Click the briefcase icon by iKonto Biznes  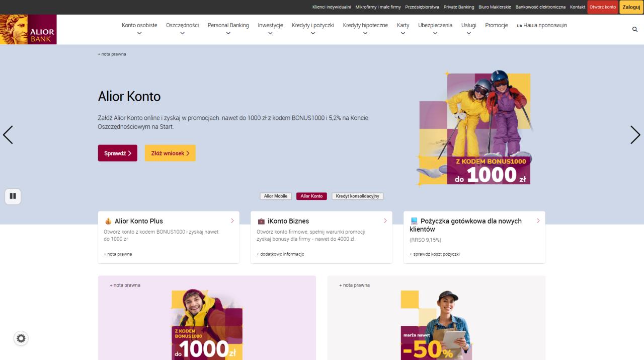pyautogui.click(x=261, y=221)
